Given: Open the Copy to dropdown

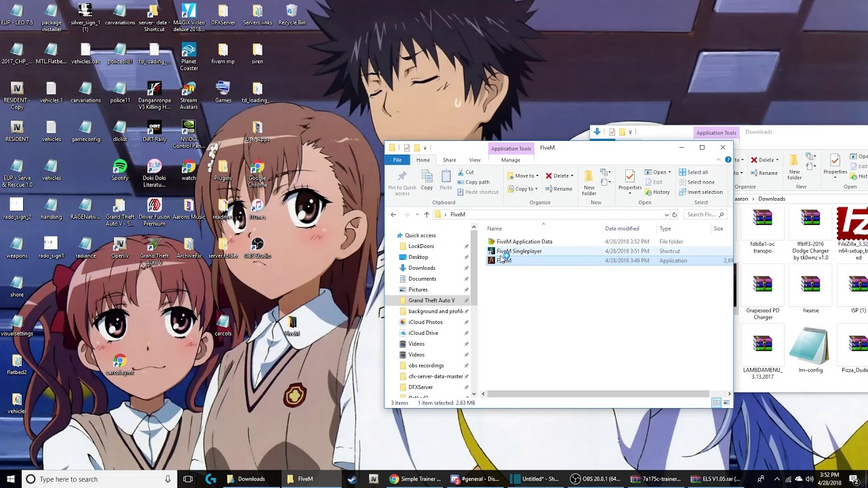Looking at the screenshot, I should pyautogui.click(x=522, y=189).
